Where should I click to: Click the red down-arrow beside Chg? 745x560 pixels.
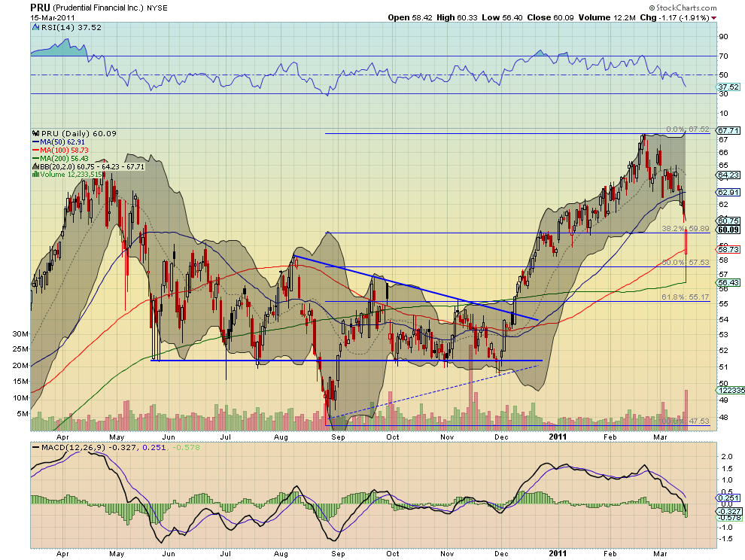(x=714, y=18)
